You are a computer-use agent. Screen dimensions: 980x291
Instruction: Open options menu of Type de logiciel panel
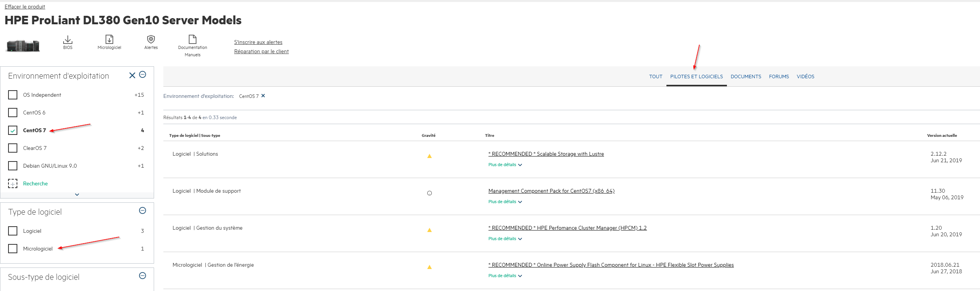tap(143, 210)
